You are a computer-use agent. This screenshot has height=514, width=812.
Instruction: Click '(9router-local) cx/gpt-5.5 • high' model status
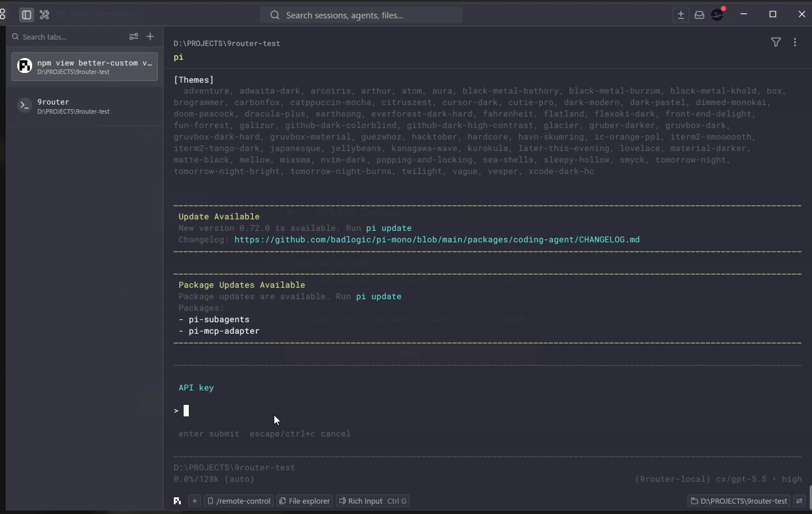tap(718, 479)
